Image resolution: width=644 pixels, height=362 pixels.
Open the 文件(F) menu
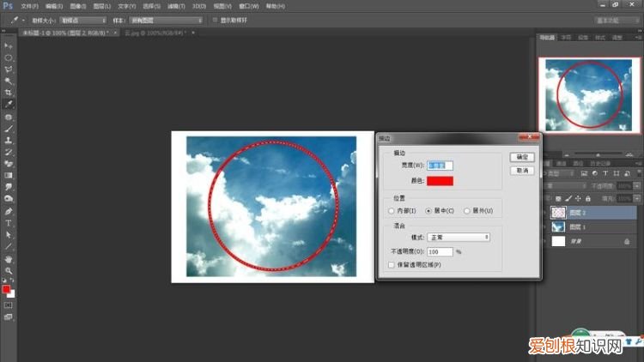[x=30, y=6]
